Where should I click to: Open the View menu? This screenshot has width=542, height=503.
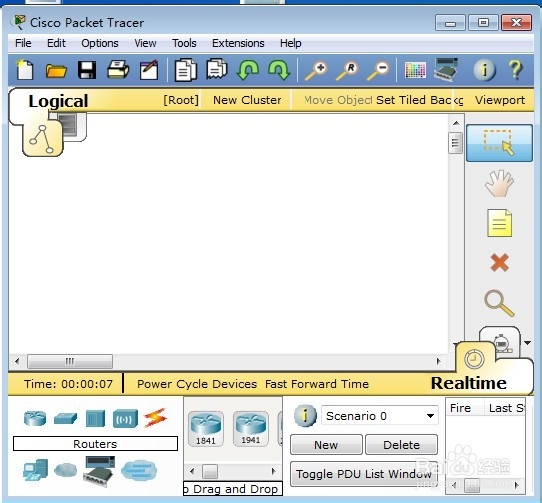[145, 43]
